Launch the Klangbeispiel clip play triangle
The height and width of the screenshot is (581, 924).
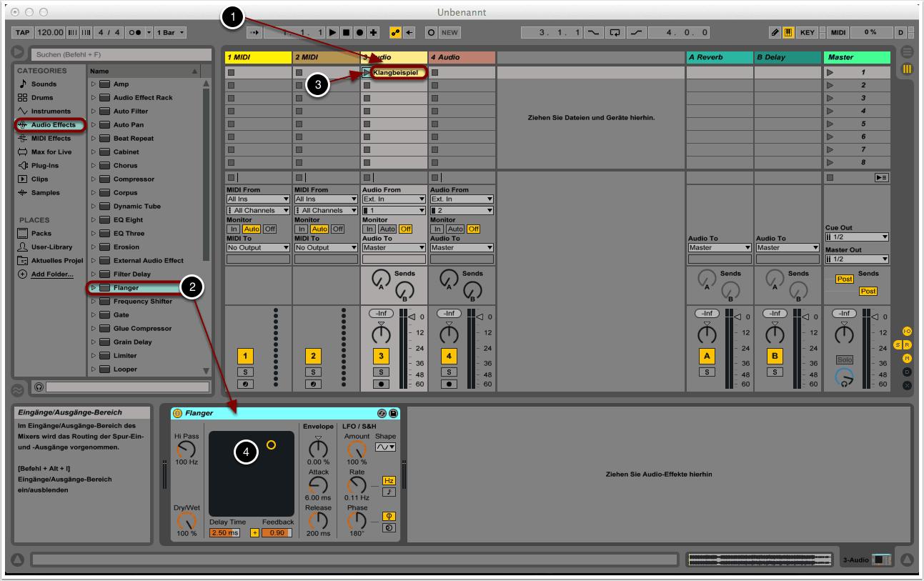pyautogui.click(x=367, y=72)
